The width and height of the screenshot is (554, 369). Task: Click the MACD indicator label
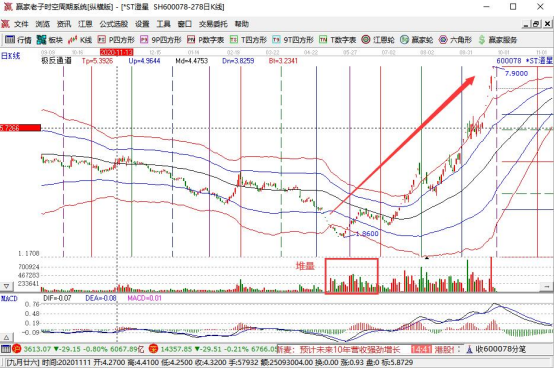[9, 299]
